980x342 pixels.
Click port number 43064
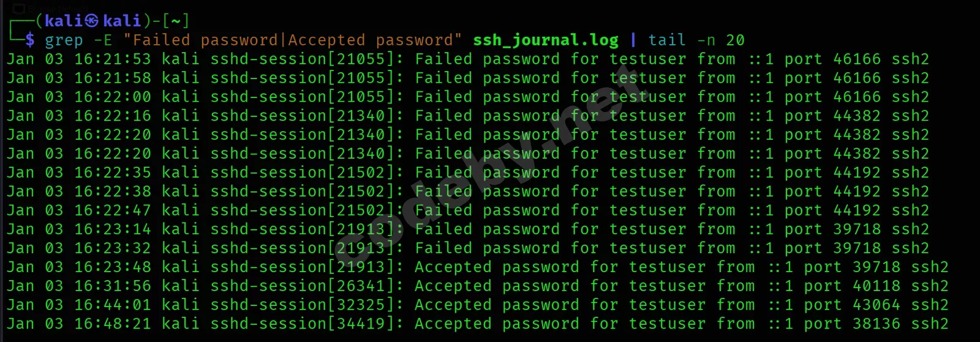pos(876,305)
